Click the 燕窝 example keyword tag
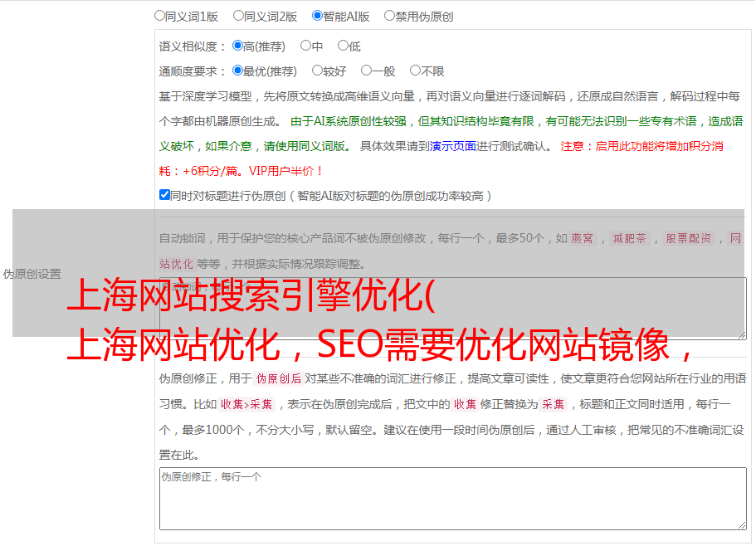This screenshot has width=756, height=546. [x=582, y=238]
